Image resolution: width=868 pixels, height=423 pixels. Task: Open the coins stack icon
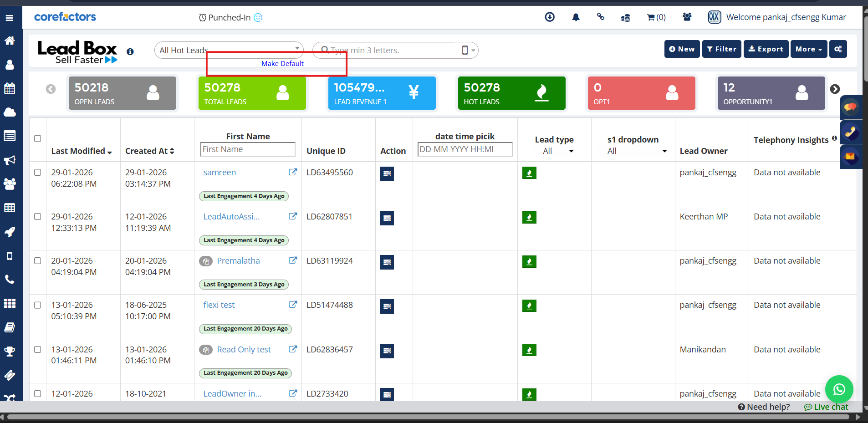click(x=626, y=18)
